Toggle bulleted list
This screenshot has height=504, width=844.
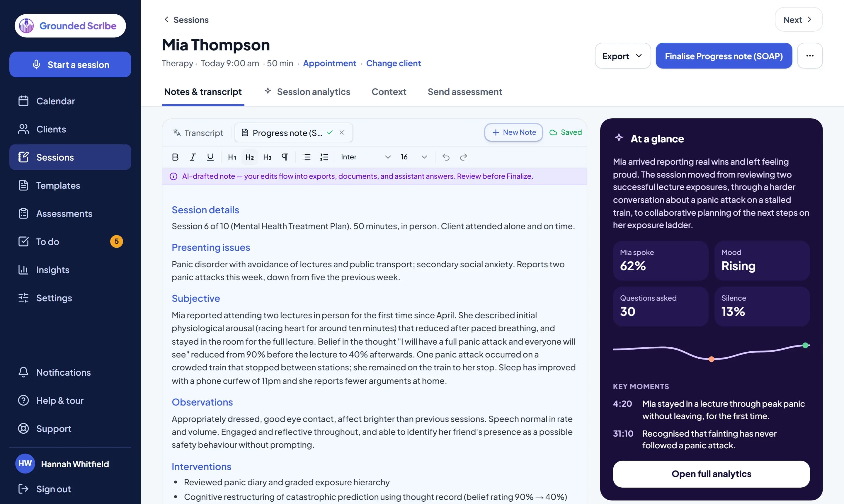tap(306, 157)
